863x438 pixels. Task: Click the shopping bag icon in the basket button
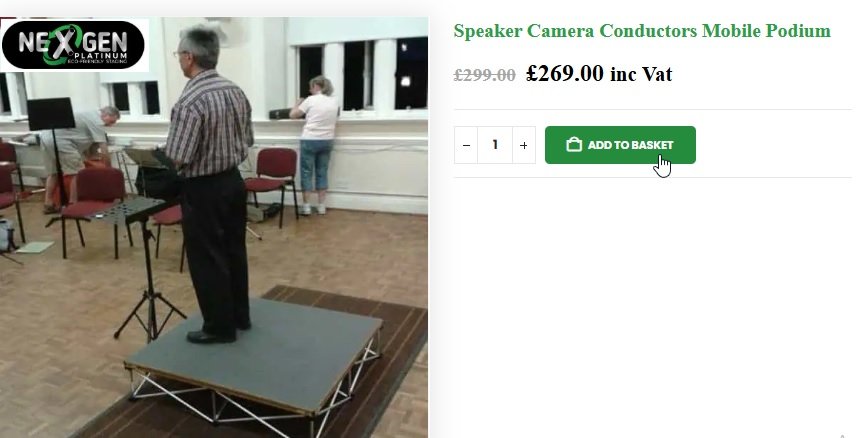pos(574,145)
